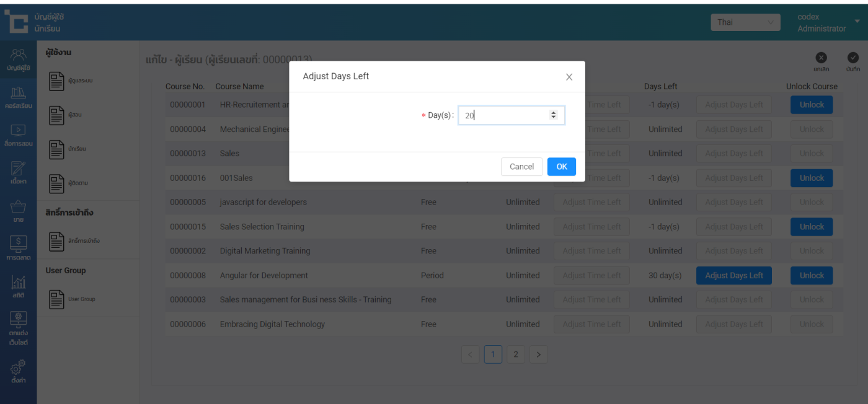
Task: Go to page 2 of the course list
Action: (x=515, y=354)
